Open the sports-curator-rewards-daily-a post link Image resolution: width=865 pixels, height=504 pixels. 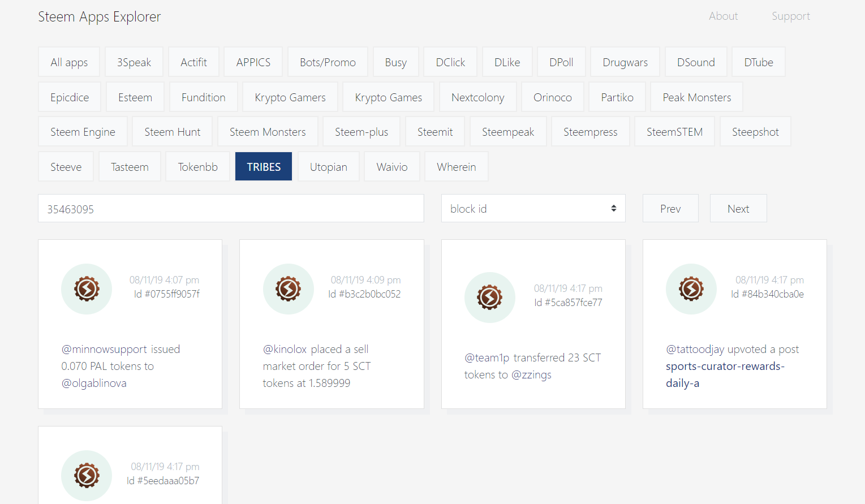[725, 374]
